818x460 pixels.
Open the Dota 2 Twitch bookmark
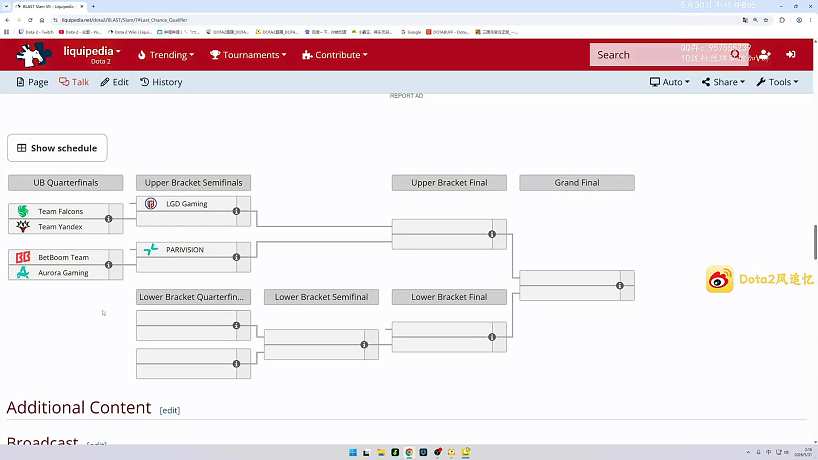point(36,32)
